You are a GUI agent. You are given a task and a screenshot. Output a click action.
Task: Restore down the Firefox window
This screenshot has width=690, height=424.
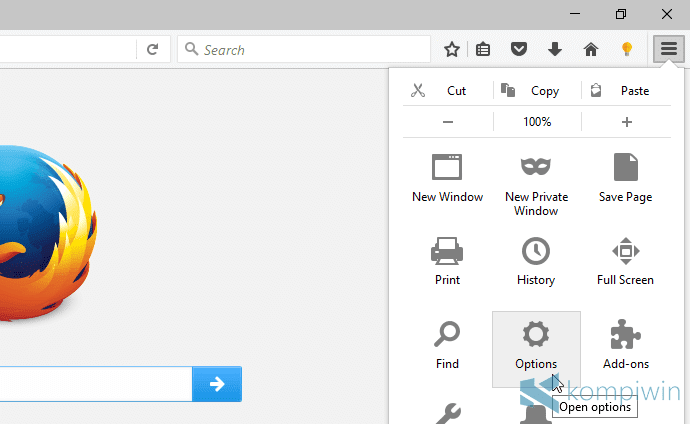[x=620, y=14]
